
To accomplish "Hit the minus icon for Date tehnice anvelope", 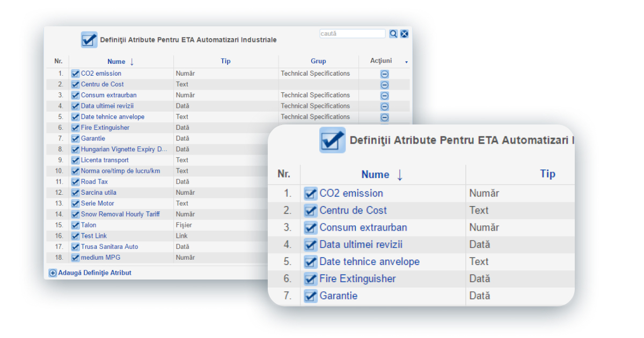I will pyautogui.click(x=384, y=117).
